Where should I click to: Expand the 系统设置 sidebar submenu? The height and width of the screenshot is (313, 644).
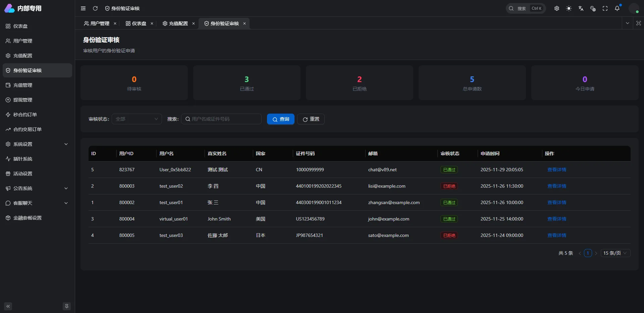[37, 144]
